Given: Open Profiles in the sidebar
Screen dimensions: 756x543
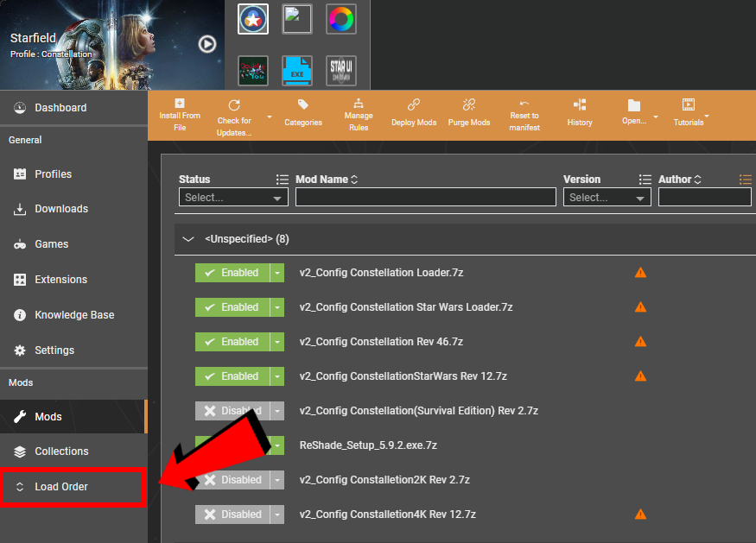Looking at the screenshot, I should 73,174.
